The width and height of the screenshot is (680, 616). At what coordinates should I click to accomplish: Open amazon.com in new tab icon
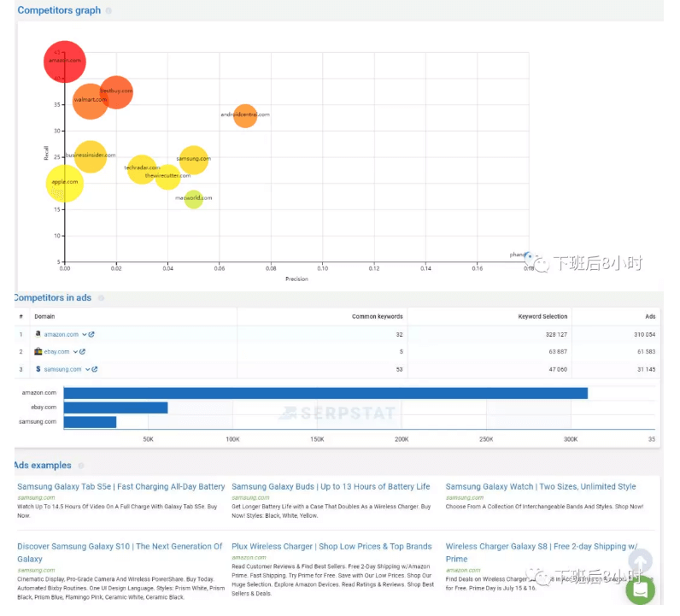click(91, 335)
